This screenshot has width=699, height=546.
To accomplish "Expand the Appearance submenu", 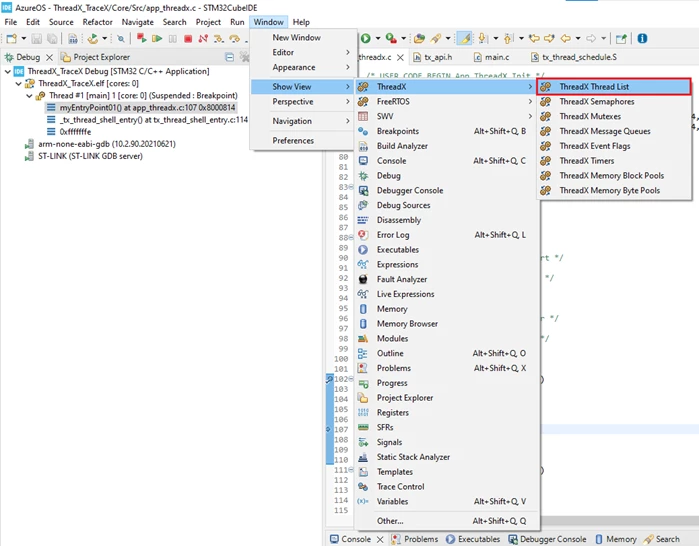I will (x=304, y=67).
